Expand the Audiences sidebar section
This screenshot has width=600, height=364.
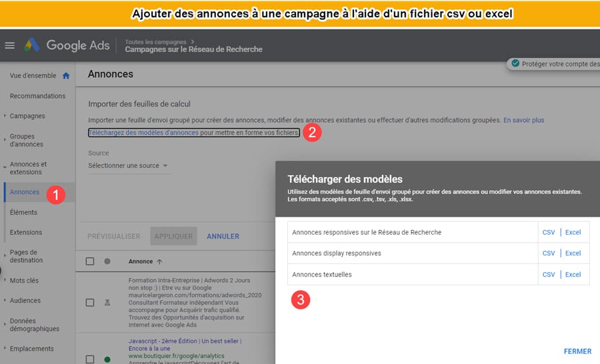coord(5,301)
